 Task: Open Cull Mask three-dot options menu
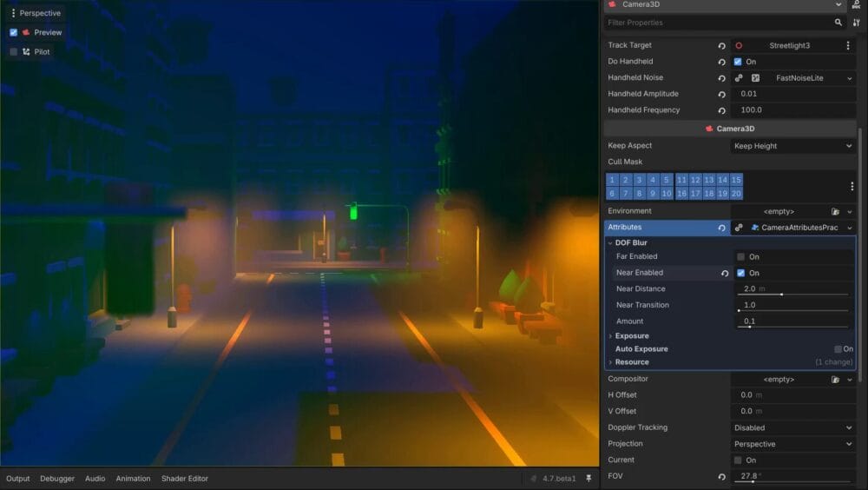click(x=852, y=186)
